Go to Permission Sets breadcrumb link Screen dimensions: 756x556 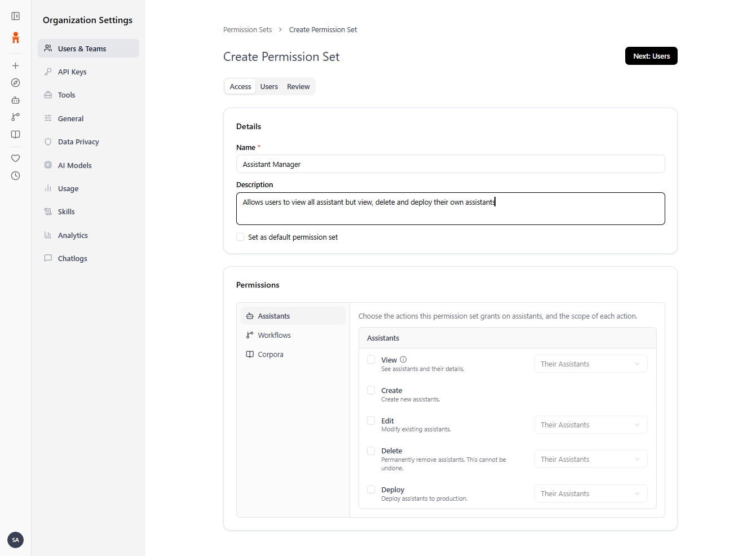[x=247, y=29]
